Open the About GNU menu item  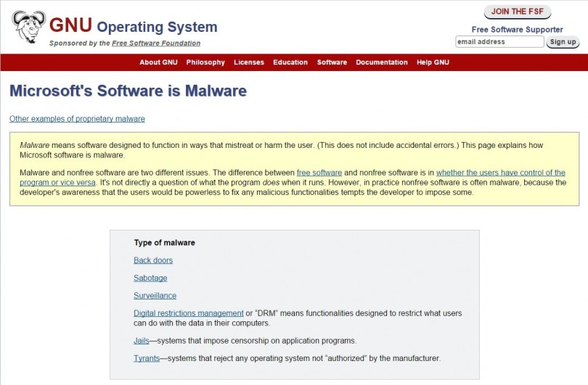tap(159, 62)
